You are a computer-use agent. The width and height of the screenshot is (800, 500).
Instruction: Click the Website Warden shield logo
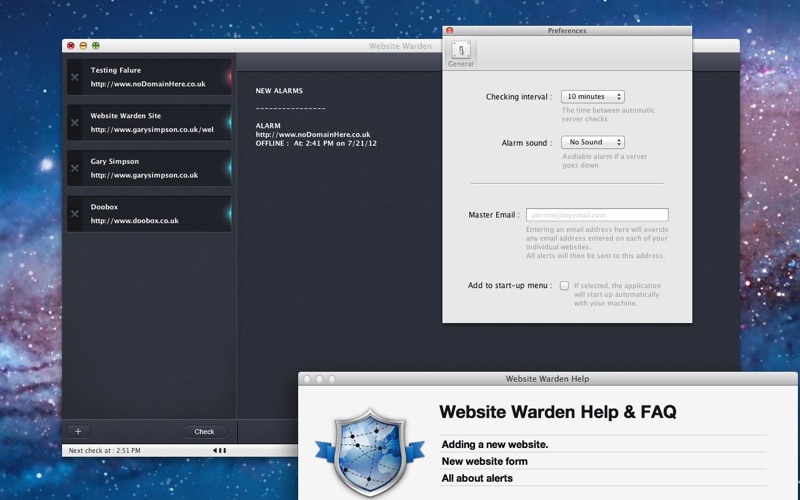coord(370,452)
